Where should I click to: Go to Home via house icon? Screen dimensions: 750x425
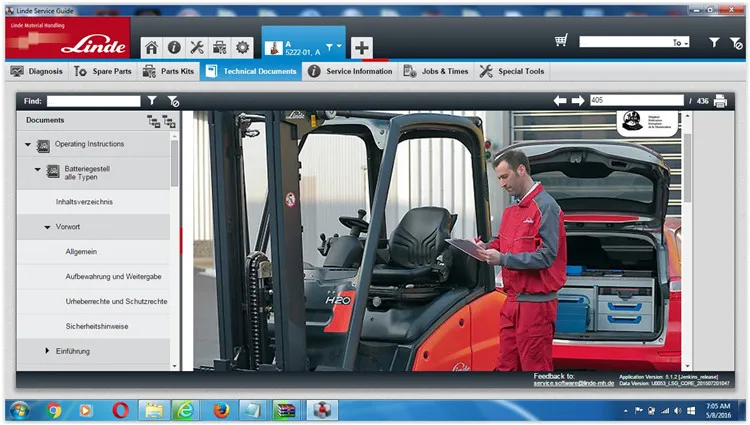tap(152, 47)
